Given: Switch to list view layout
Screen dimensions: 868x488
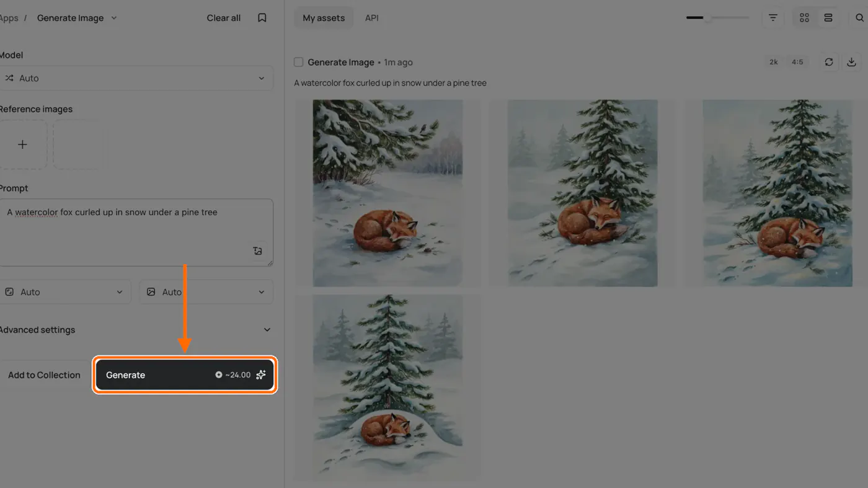Looking at the screenshot, I should [x=828, y=18].
